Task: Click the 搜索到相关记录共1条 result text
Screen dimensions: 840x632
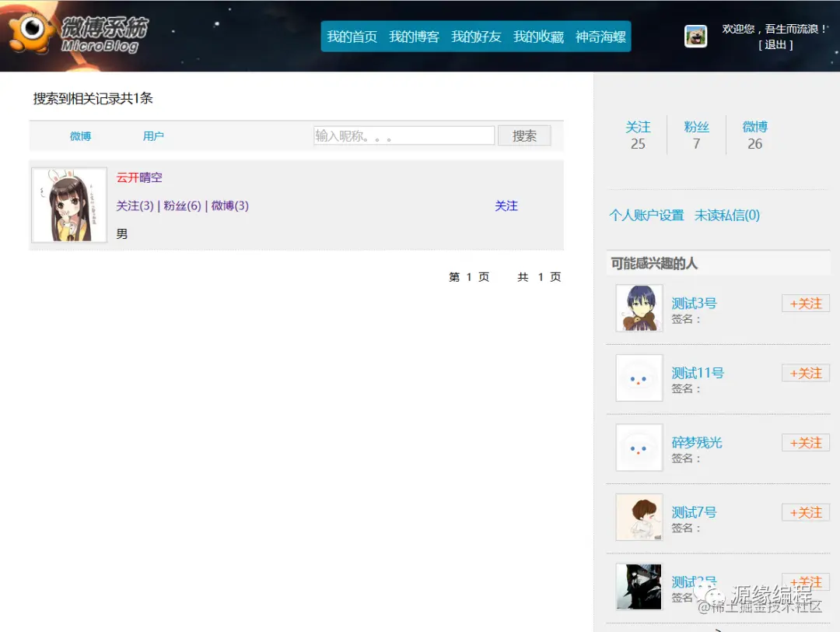Action: point(93,99)
